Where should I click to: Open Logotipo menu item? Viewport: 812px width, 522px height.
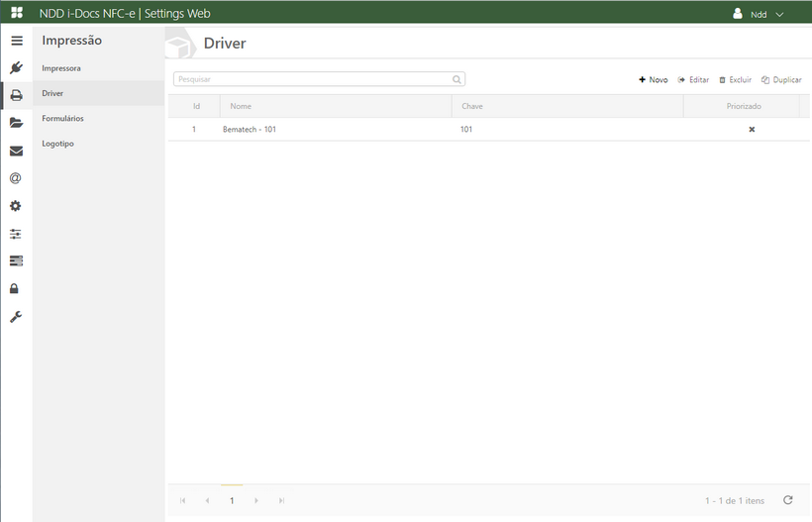pyautogui.click(x=57, y=144)
